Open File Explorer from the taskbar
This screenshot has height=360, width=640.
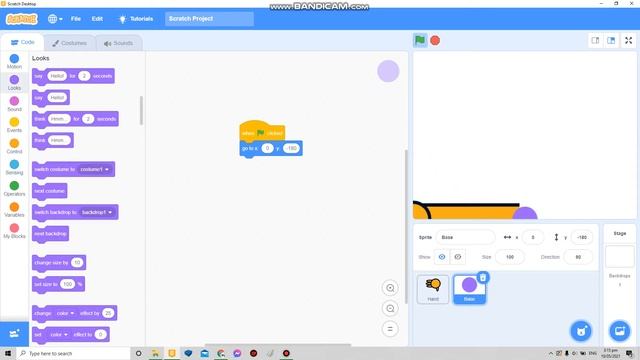(x=155, y=353)
